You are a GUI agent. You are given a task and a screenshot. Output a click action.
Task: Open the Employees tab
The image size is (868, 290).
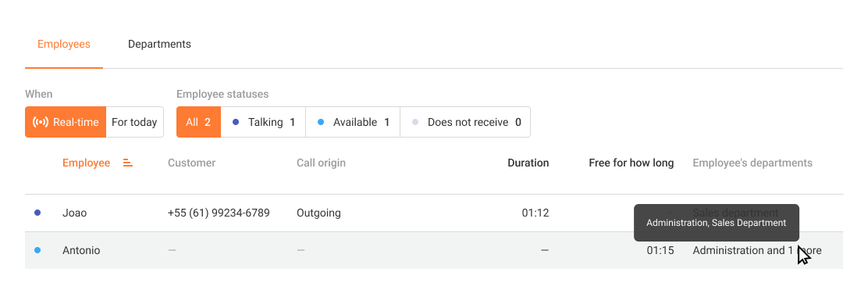pos(64,45)
